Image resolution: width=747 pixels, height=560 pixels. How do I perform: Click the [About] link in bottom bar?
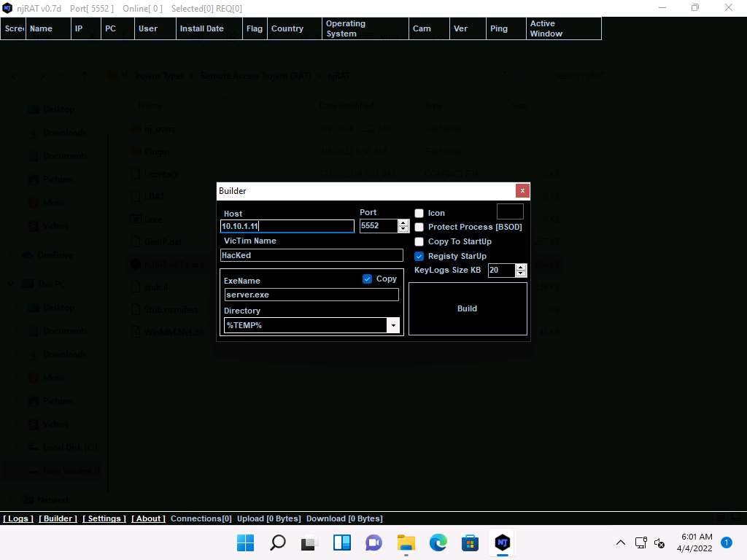pos(148,518)
